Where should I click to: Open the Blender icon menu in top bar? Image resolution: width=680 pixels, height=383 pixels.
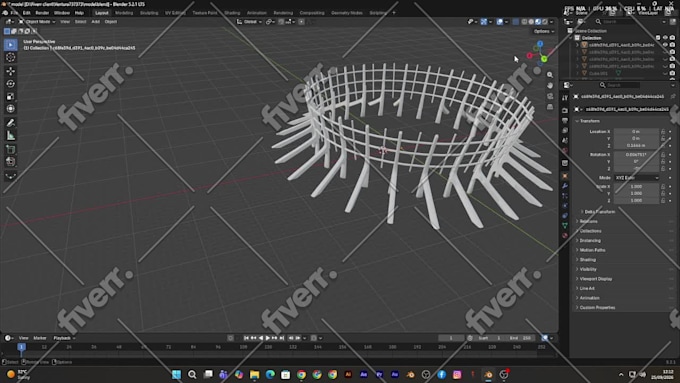click(5, 13)
